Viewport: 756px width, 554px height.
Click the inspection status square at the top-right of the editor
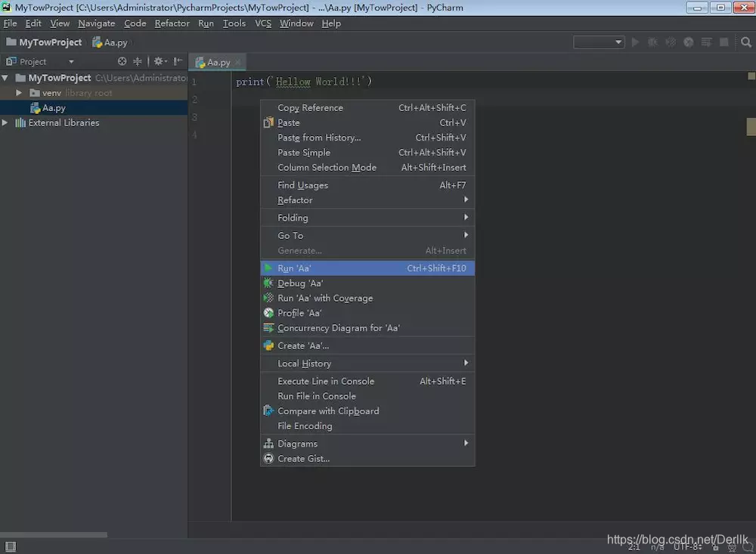tap(751, 76)
